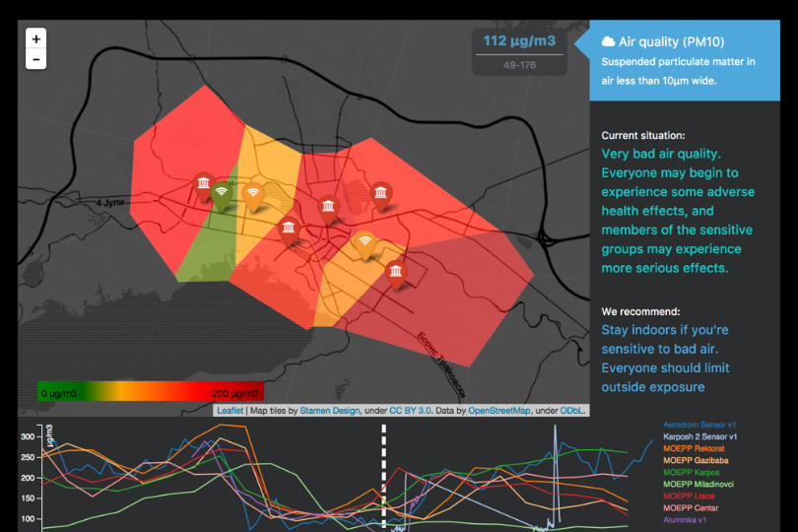Click the green Wi-Fi sensor marker
The height and width of the screenshot is (532, 798).
(222, 195)
